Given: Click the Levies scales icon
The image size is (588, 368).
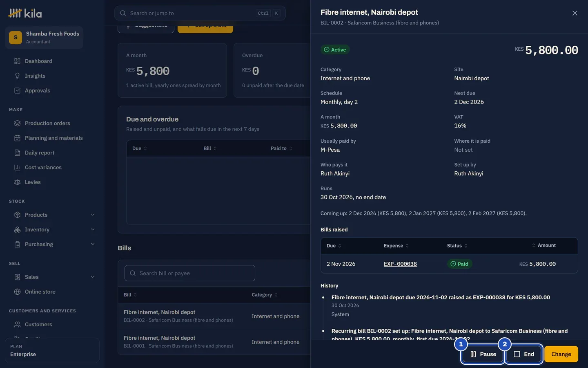Looking at the screenshot, I should tap(17, 182).
